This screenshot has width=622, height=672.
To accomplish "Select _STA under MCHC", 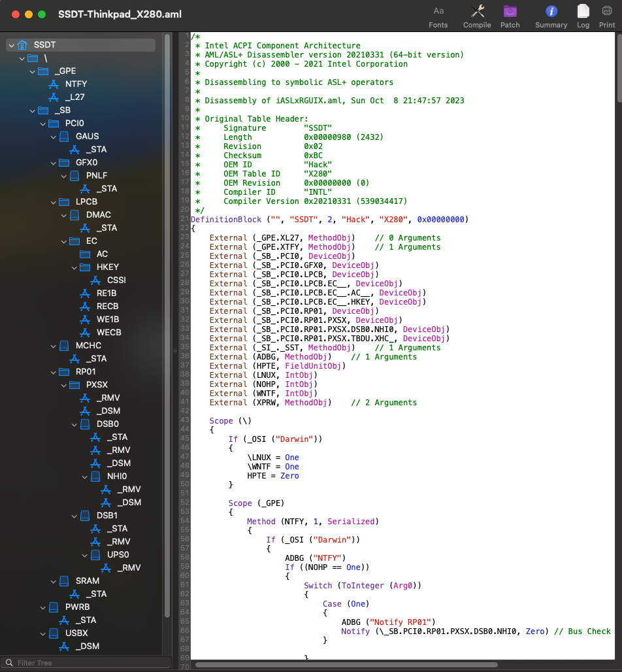I will (96, 359).
